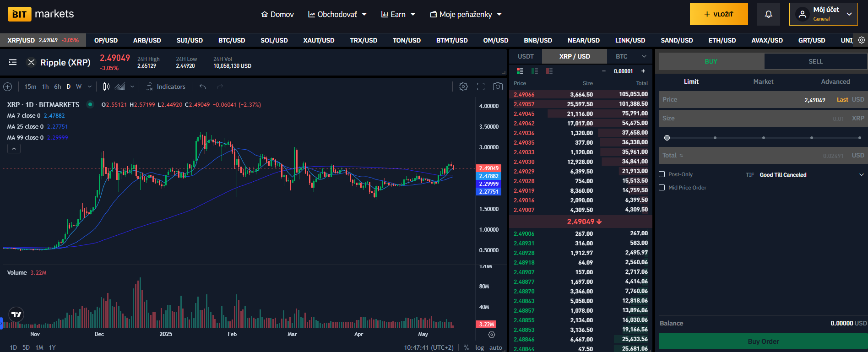Focus the Total input field
This screenshot has width=868, height=352.
coord(763,155)
